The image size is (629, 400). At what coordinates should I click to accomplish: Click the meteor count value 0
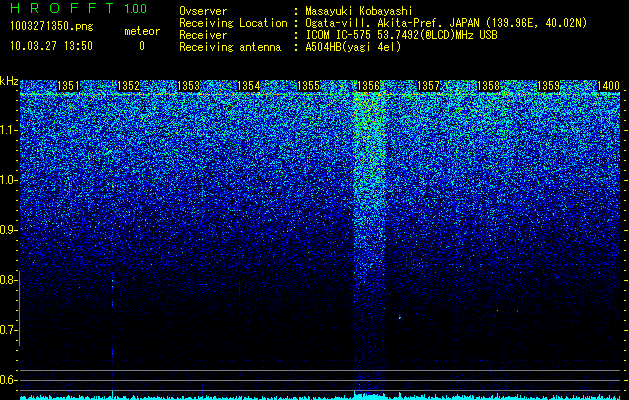point(142,46)
